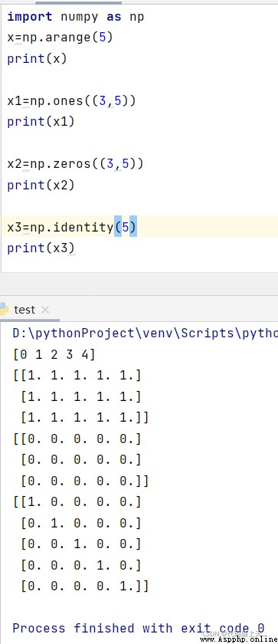Close the test run tab

(x=45, y=310)
